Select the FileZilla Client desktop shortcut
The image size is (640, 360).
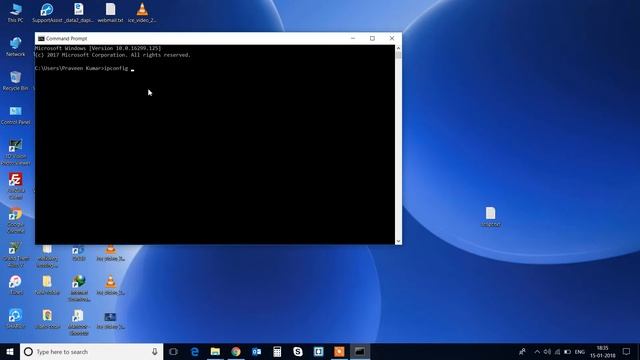pos(16,186)
